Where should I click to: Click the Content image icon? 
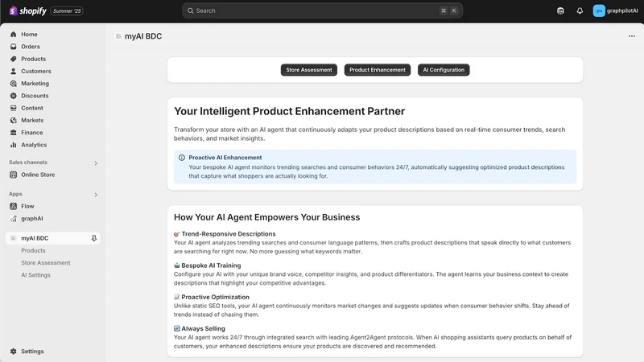pyautogui.click(x=14, y=108)
